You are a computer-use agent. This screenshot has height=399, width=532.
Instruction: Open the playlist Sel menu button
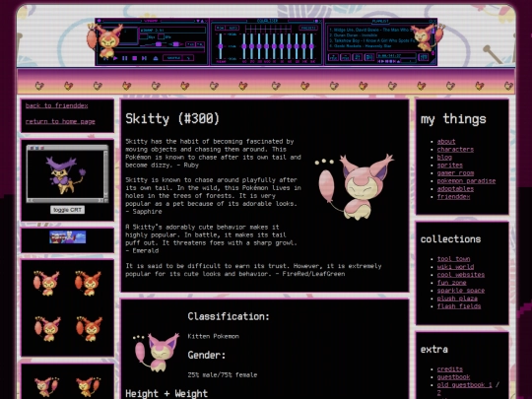358,57
